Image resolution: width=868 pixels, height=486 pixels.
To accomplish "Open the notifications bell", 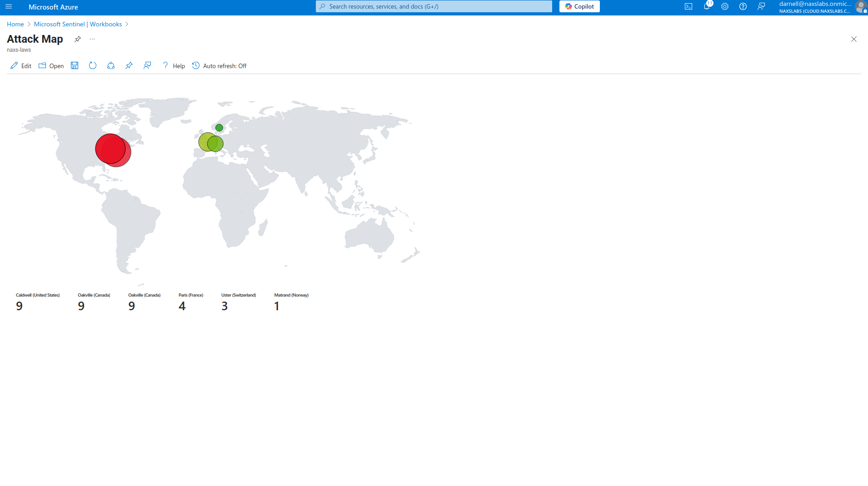I will tap(707, 7).
